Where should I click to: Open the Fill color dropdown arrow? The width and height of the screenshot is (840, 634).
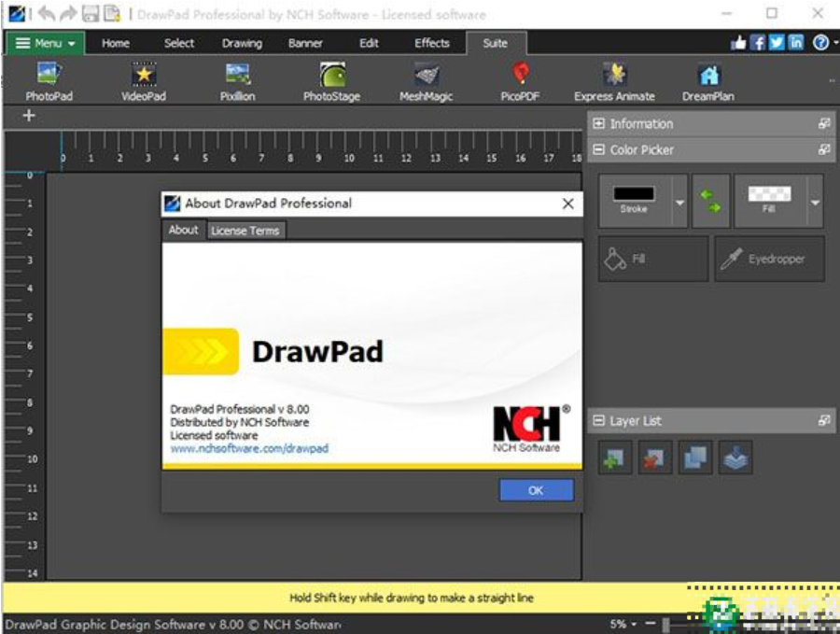815,203
